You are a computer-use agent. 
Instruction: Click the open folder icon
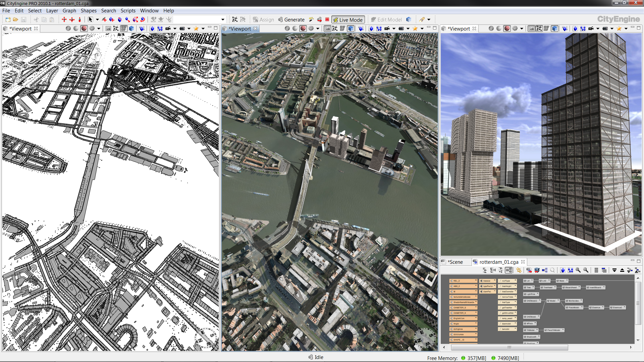pyautogui.click(x=15, y=19)
